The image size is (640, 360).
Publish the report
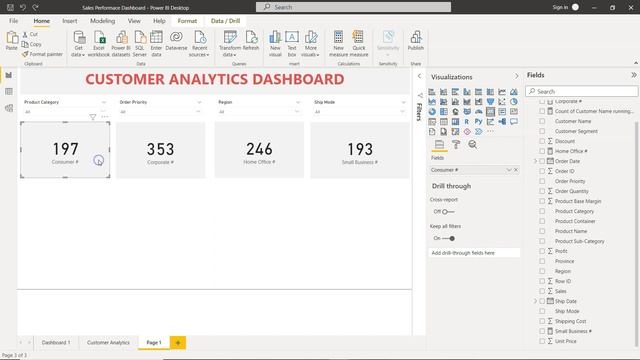point(416,38)
